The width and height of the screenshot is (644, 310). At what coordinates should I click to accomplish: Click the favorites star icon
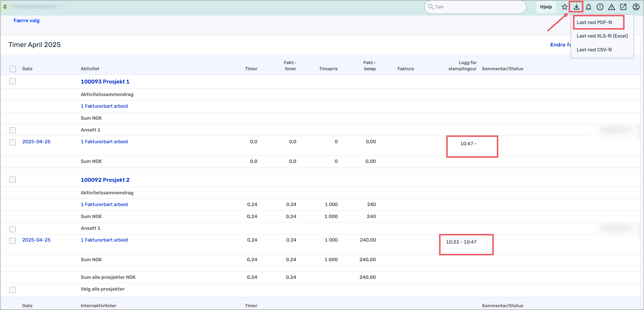[x=565, y=7]
